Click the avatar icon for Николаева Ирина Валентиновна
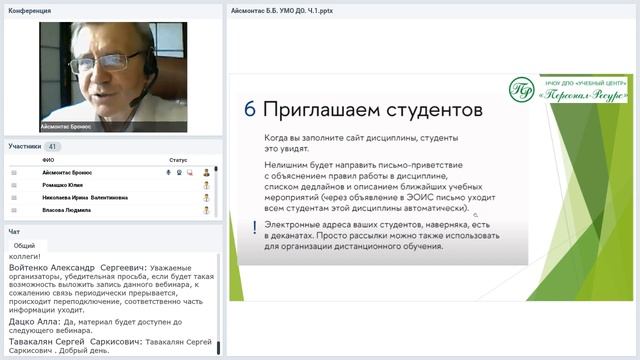This screenshot has width=640, height=360. pyautogui.click(x=207, y=198)
